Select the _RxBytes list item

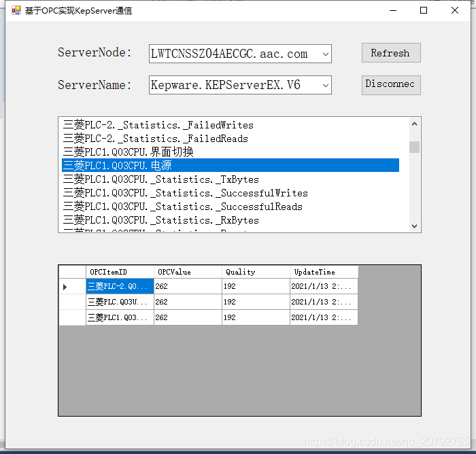(x=231, y=220)
